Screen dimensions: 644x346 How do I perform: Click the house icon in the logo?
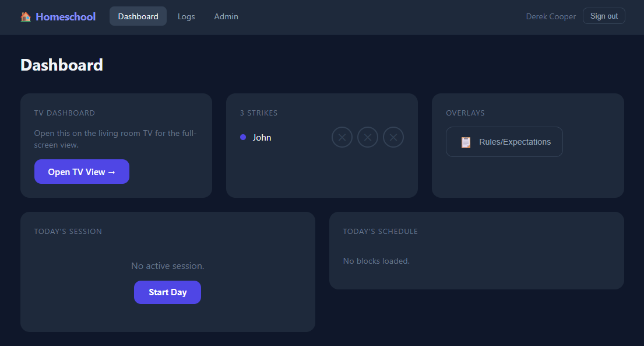tap(26, 17)
